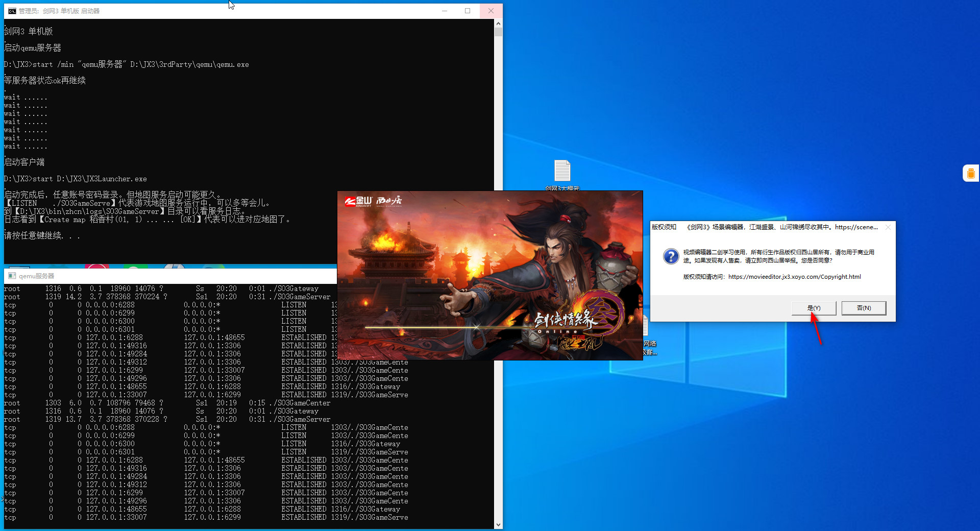
Task: Click the console line 启动qemu服务器
Action: coord(33,48)
